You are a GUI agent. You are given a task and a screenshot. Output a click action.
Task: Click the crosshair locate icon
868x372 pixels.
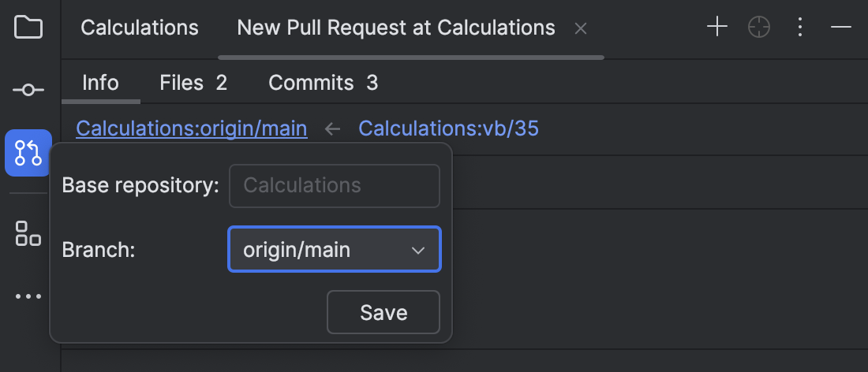point(758,28)
